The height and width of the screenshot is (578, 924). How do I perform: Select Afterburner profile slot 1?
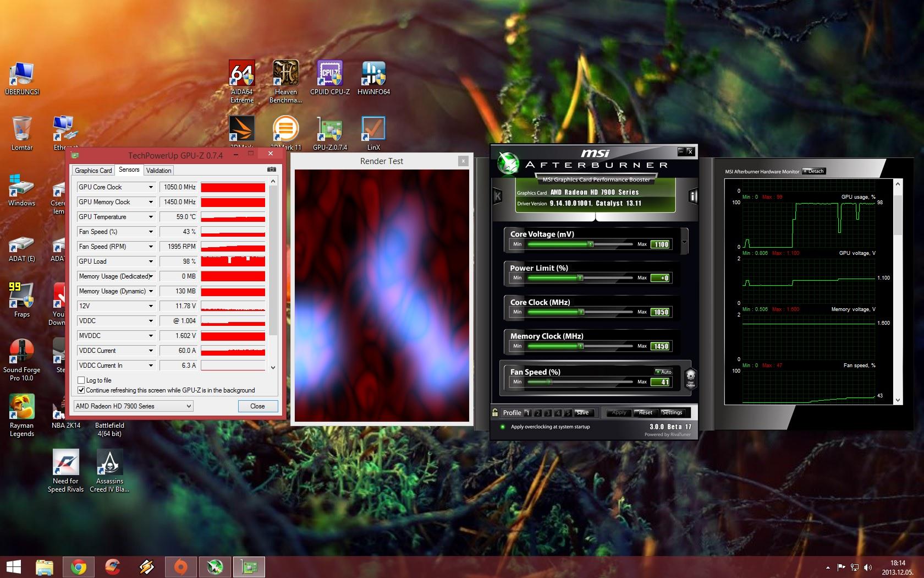point(527,412)
